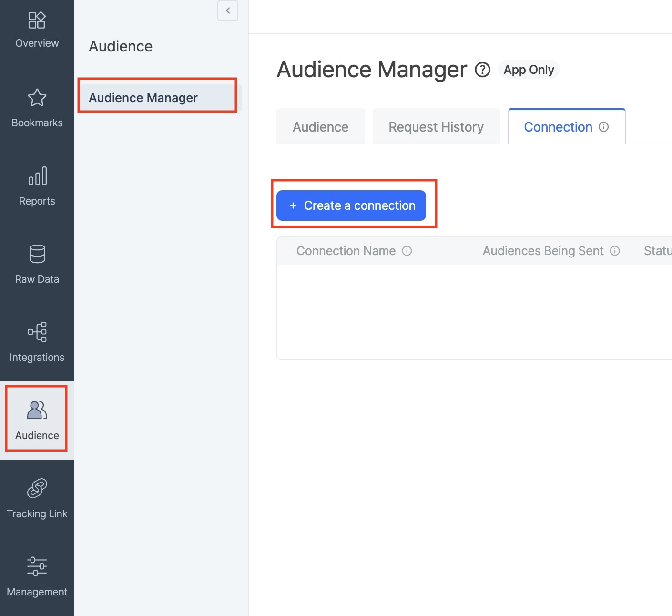Screen dimensions: 672x616
Task: Open the Tracking Link chain icon
Action: [37, 488]
